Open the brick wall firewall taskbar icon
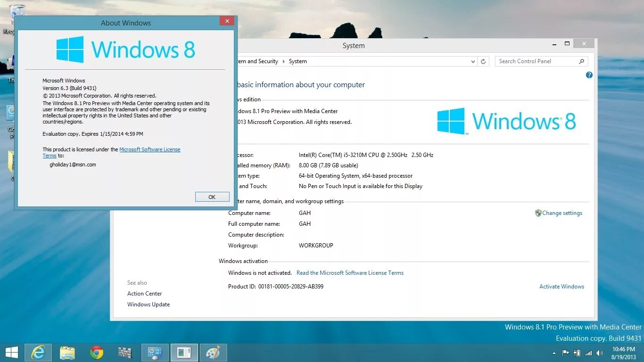 [x=125, y=353]
